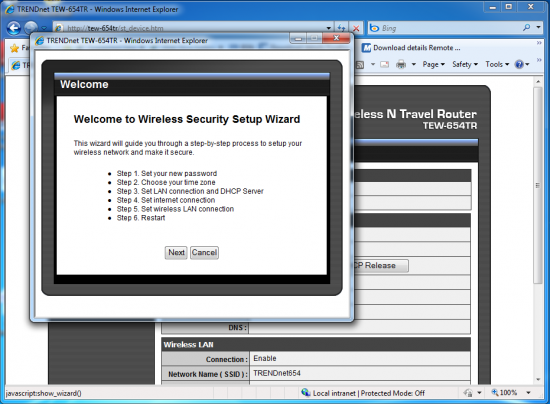Click the Forward arrow in main window
The width and height of the screenshot is (550, 404).
(31, 27)
